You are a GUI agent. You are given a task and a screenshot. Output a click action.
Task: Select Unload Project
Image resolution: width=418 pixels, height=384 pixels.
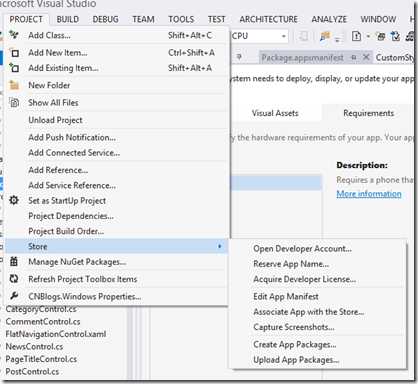(117, 120)
